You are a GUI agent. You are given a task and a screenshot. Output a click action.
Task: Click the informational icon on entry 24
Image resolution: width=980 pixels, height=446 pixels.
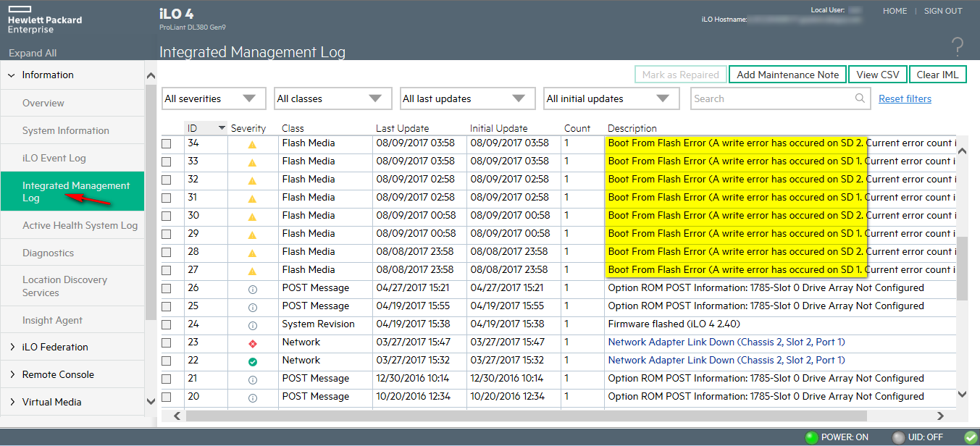252,325
